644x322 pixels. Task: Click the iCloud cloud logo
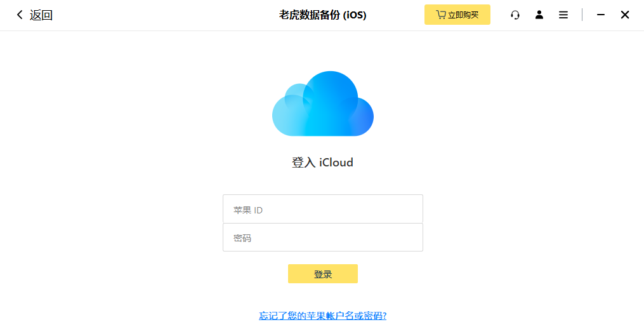coord(323,104)
